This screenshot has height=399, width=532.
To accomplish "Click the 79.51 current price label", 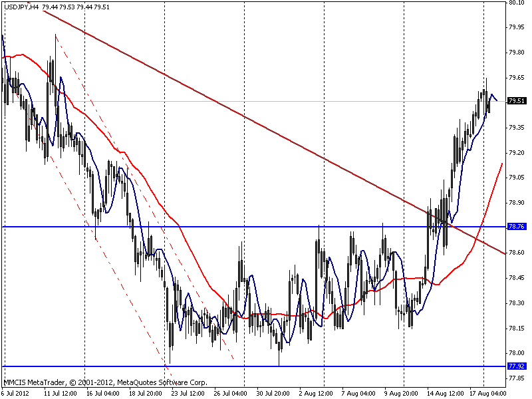I will 517,101.
